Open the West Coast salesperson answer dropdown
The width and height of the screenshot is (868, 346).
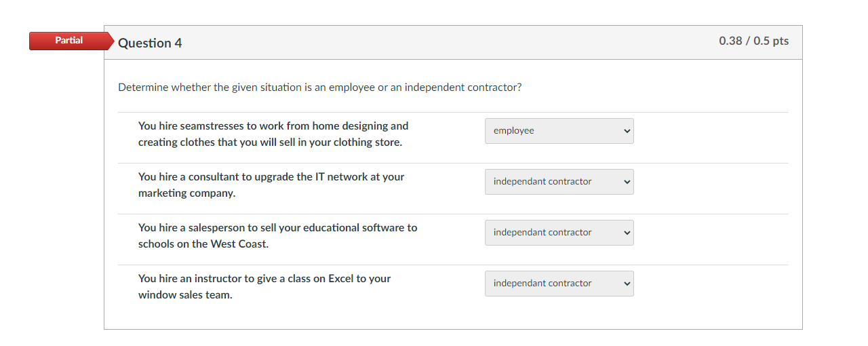point(559,233)
